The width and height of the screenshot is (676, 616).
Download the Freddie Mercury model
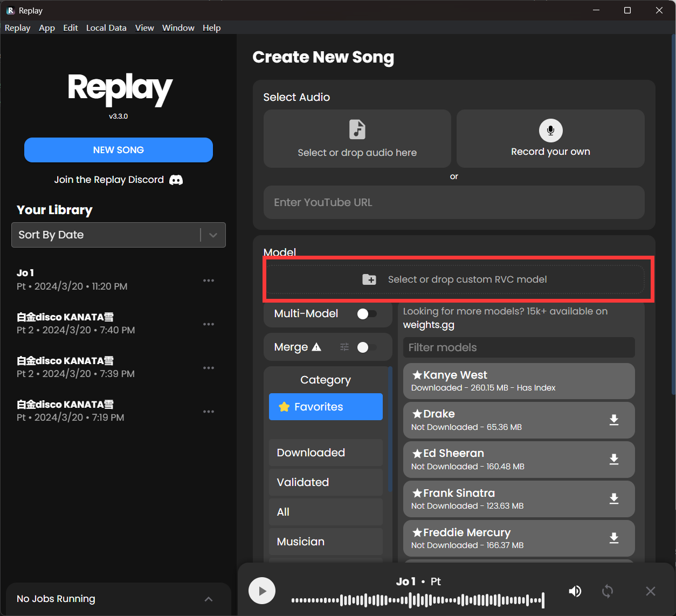click(614, 538)
